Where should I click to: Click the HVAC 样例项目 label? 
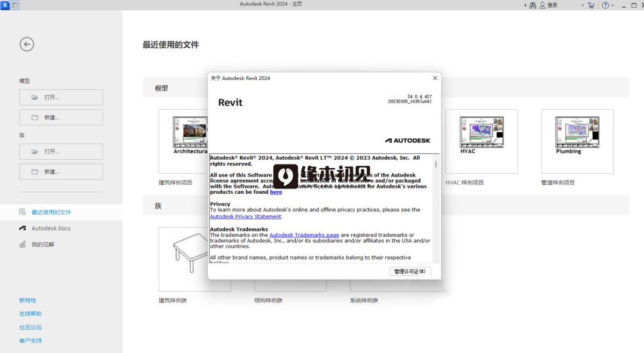pos(465,182)
